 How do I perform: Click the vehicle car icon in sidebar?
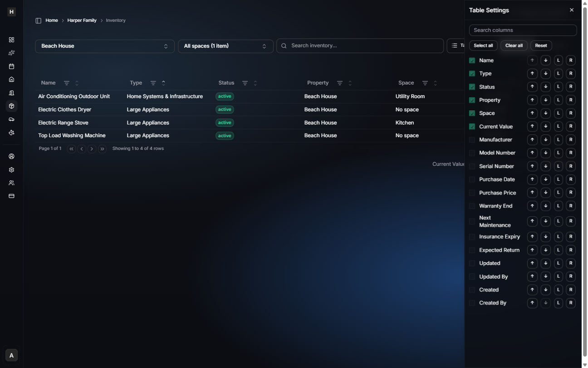12,119
